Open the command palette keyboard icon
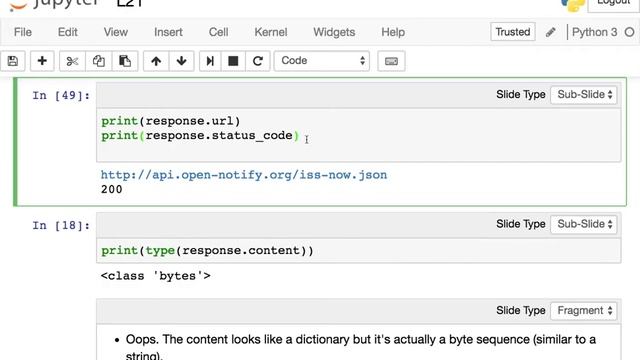Image resolution: width=640 pixels, height=360 pixels. 391,61
